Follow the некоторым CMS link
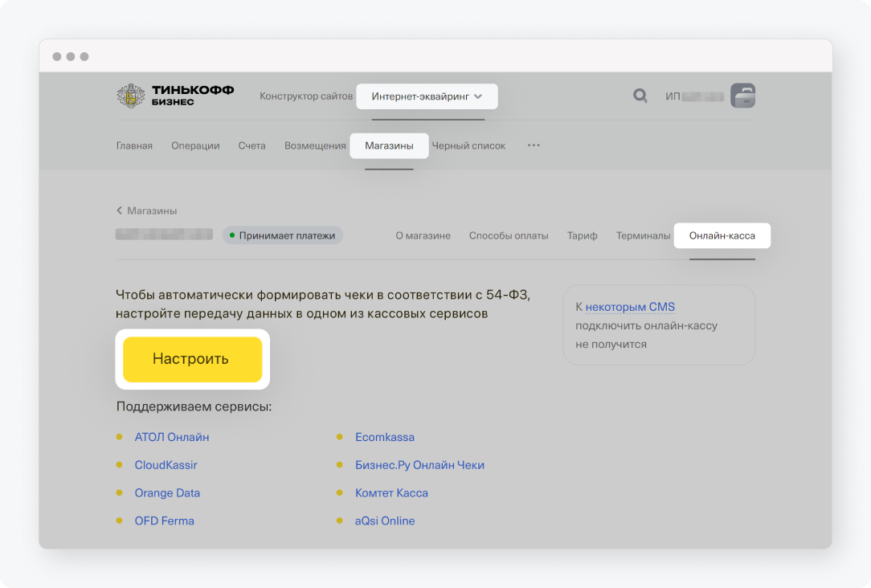Screen dimensions: 871x588 click(630, 307)
